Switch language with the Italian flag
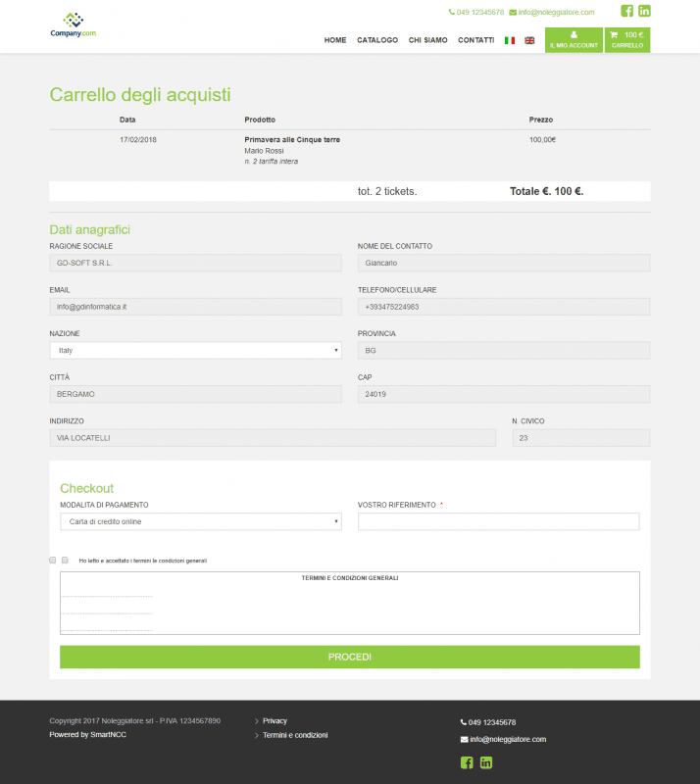 [510, 40]
